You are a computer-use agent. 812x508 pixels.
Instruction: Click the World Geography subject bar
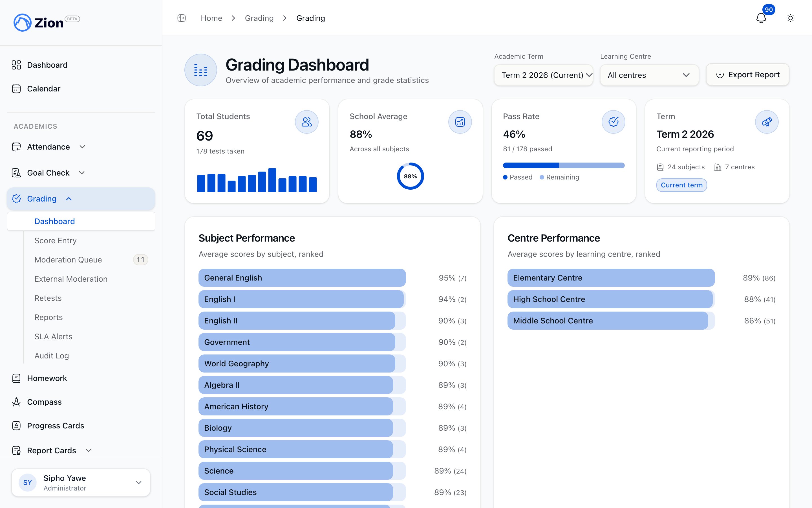click(x=302, y=364)
